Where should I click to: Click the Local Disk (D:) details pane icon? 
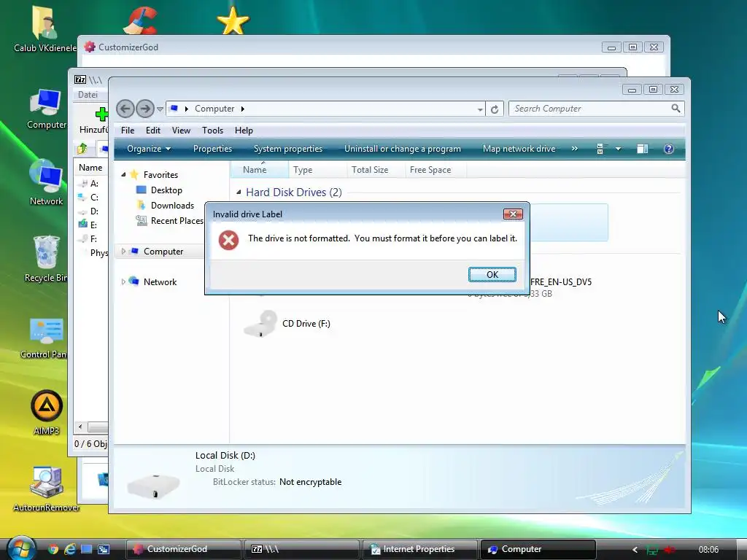(x=153, y=486)
